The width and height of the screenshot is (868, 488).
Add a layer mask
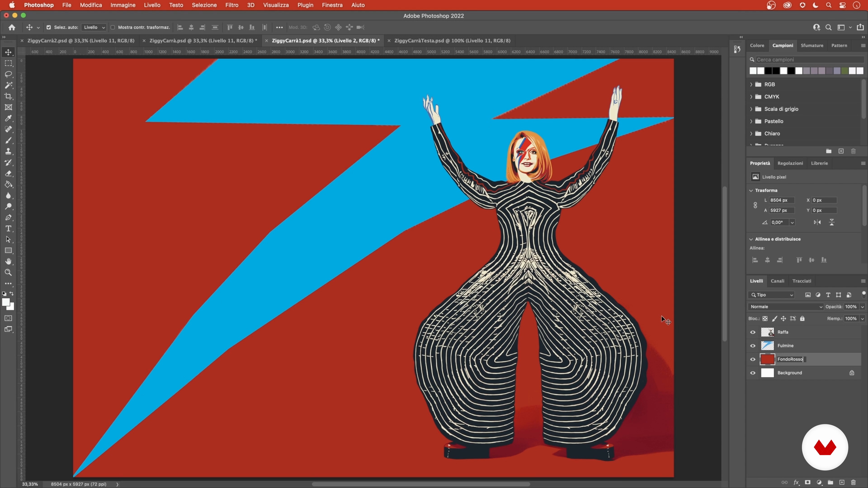[808, 482]
